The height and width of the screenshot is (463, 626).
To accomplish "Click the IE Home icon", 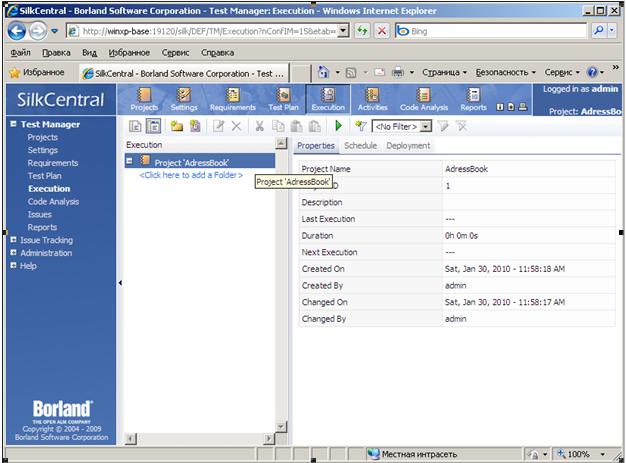I will [x=323, y=72].
